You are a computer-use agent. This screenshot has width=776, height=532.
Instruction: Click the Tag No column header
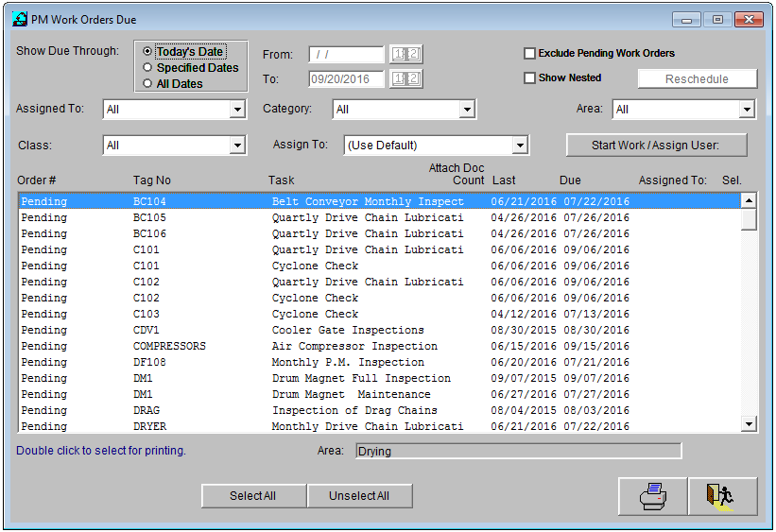[152, 180]
